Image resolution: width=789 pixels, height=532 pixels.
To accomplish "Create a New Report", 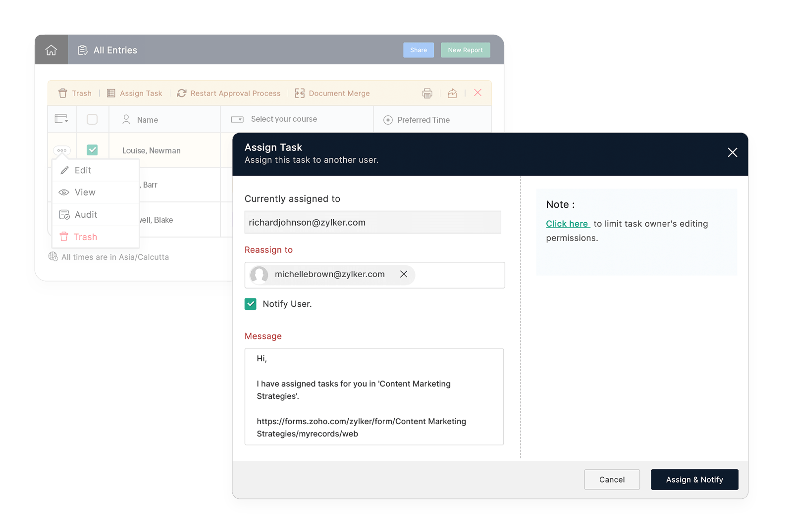I will [466, 50].
